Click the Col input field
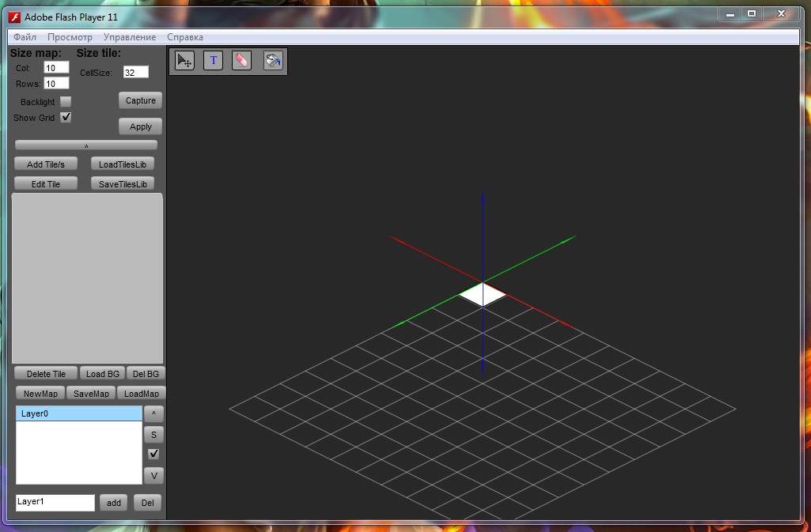 tap(56, 68)
